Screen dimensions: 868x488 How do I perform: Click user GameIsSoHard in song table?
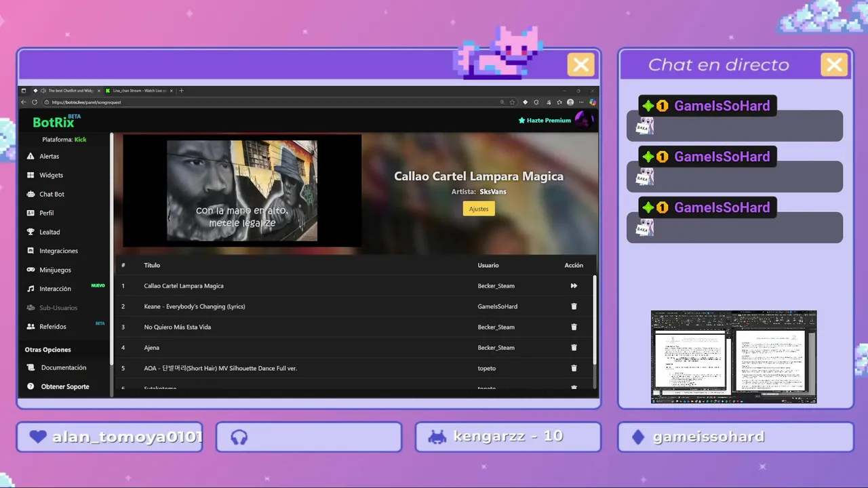[497, 306]
